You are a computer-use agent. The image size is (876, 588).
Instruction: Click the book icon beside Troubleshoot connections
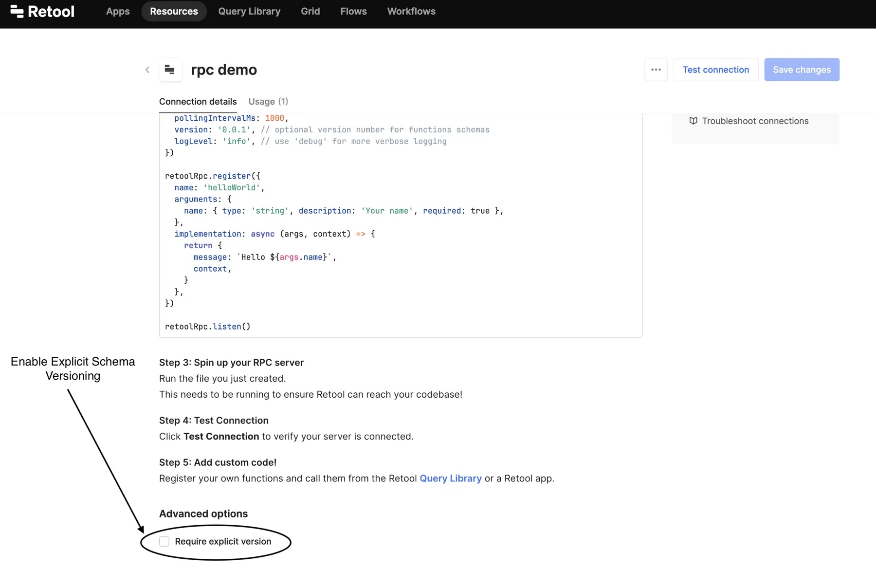click(x=693, y=121)
